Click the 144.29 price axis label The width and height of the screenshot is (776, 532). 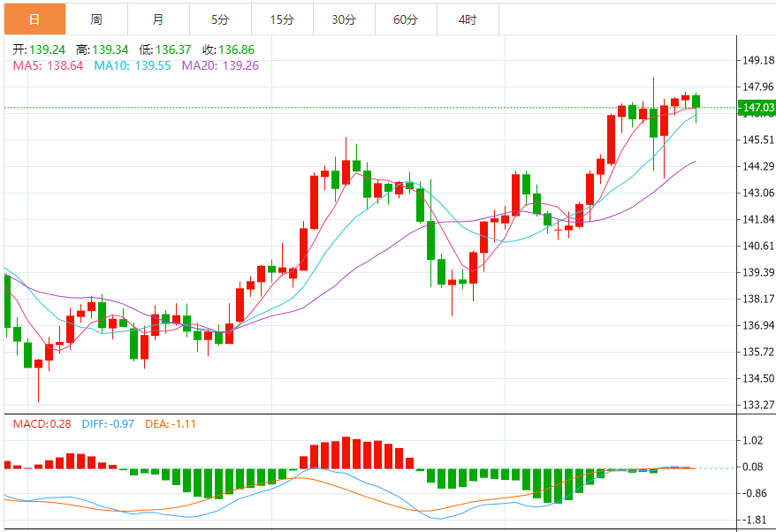758,166
